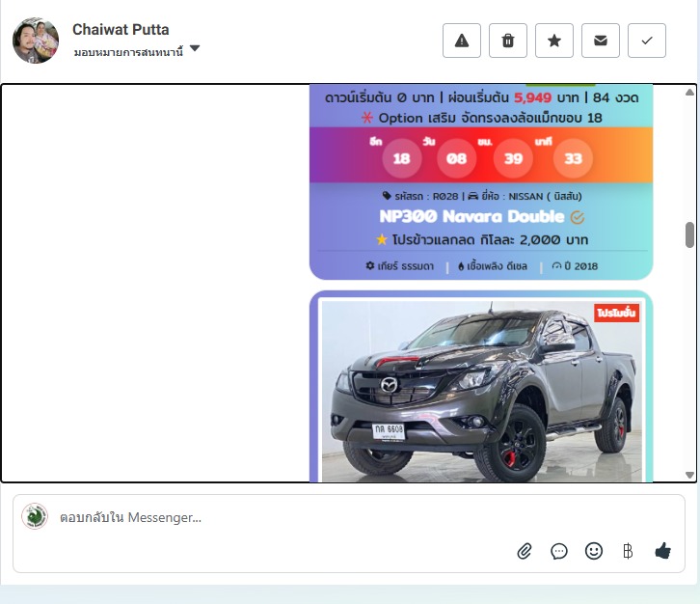Open the Mazda pickup truck photo

[482, 392]
